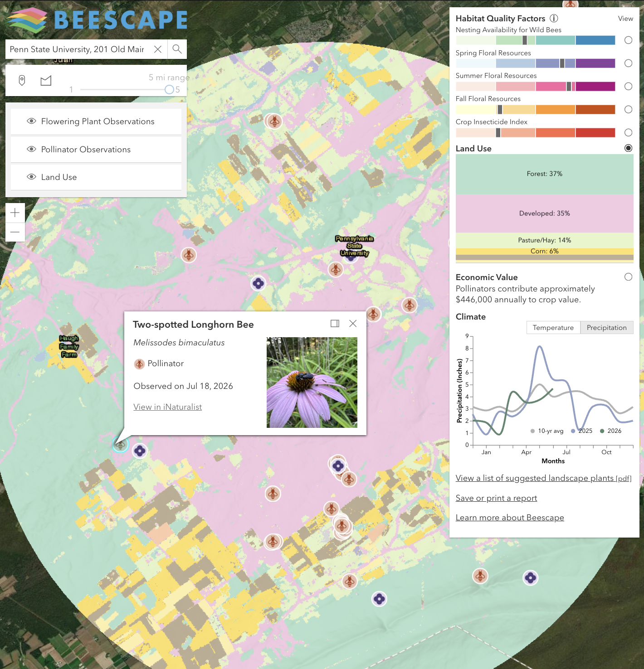
Task: View Spring Floral Resources layer
Action: [x=628, y=63]
